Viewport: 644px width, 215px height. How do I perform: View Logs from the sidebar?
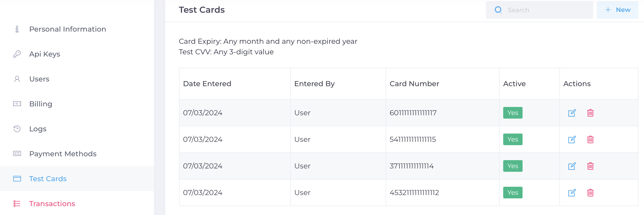click(38, 129)
